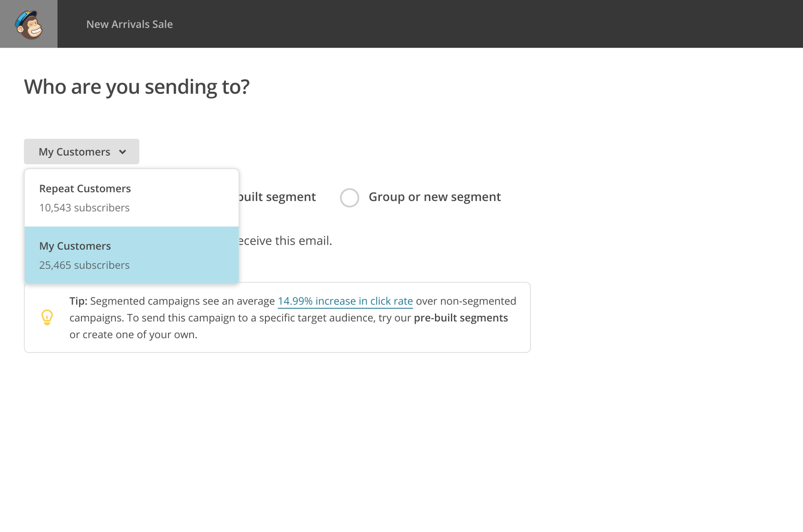
Task: Click the Mailchimp Freddie monkey logo
Action: [29, 24]
